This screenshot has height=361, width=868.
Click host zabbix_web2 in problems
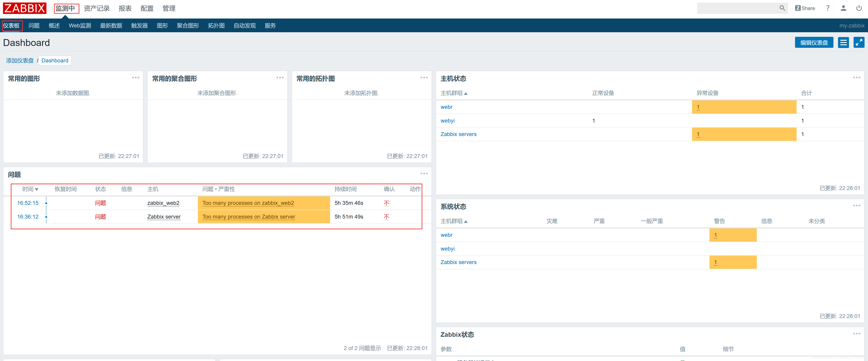pos(163,203)
